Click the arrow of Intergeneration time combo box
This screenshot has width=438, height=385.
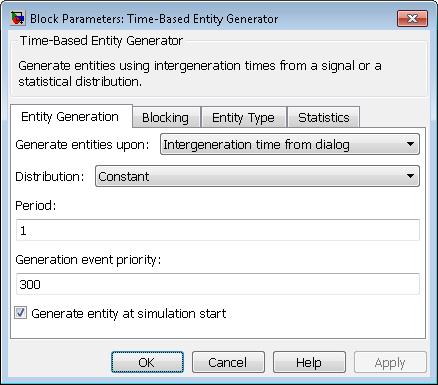click(411, 144)
